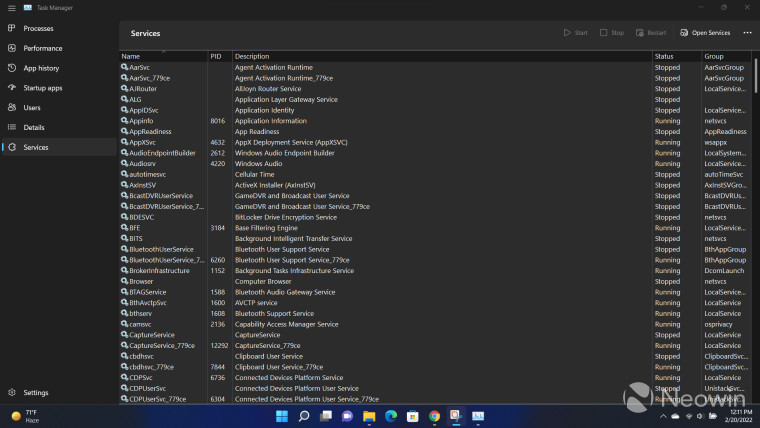Open Task View from taskbar

[326, 416]
